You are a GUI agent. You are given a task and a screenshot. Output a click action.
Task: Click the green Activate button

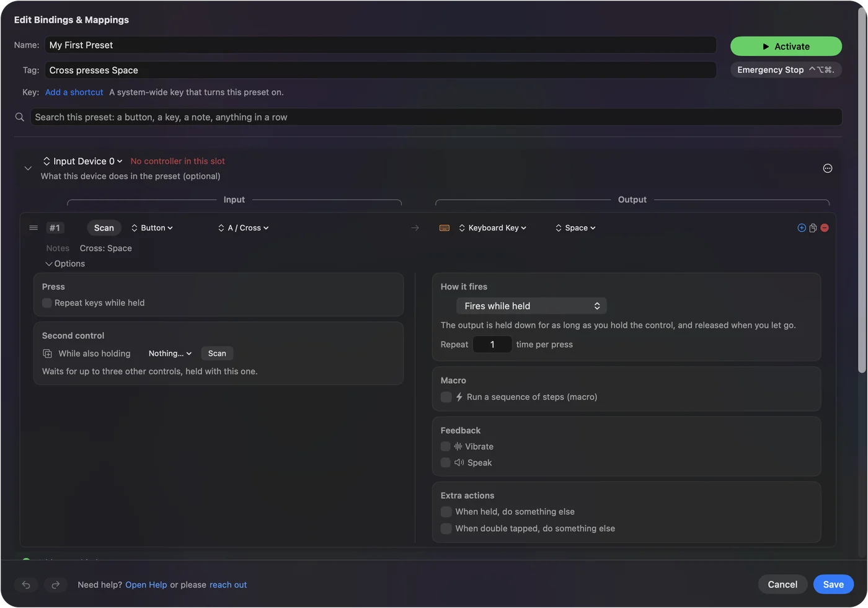[x=786, y=46]
